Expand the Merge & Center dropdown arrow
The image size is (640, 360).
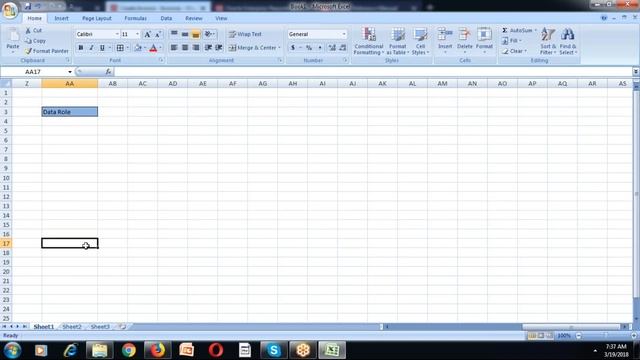point(280,48)
